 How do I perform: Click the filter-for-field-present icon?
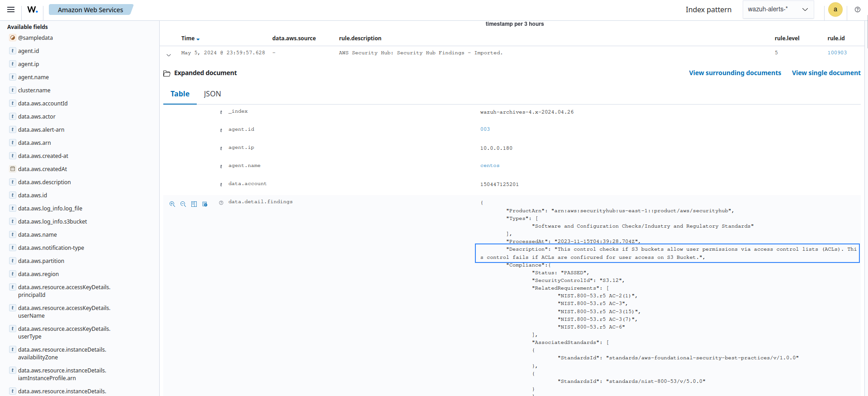[205, 204]
